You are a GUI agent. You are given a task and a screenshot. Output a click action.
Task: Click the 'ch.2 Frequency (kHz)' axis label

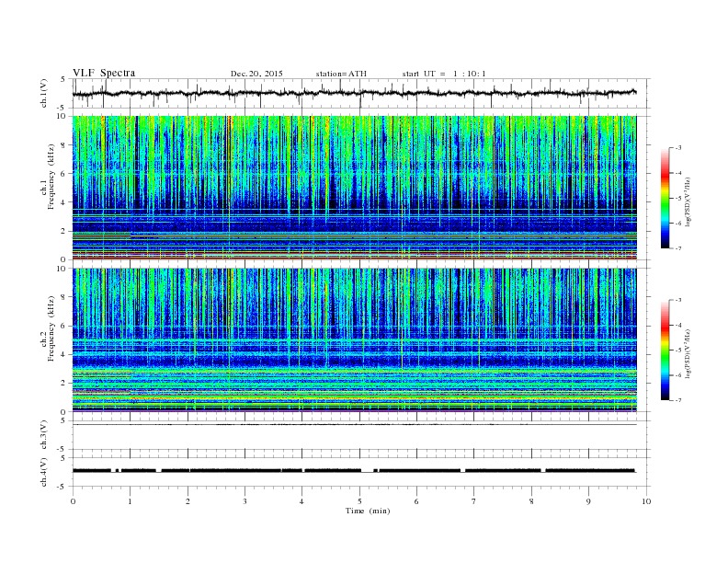tap(49, 339)
